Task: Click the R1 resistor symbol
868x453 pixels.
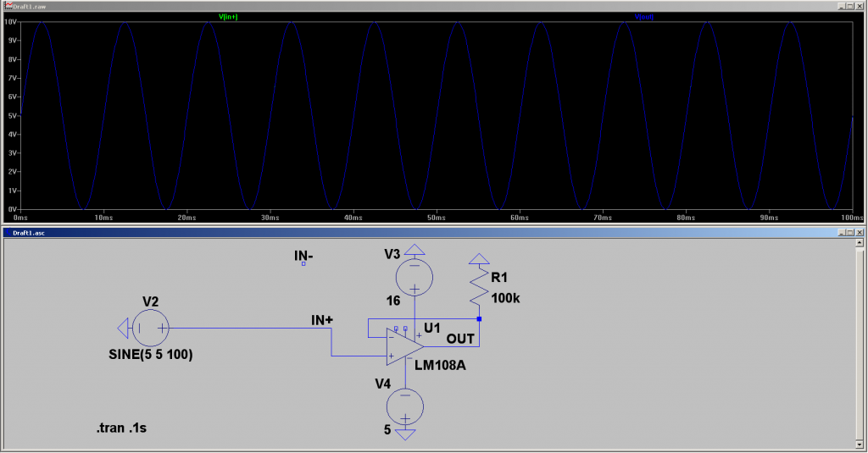Action: (x=479, y=290)
